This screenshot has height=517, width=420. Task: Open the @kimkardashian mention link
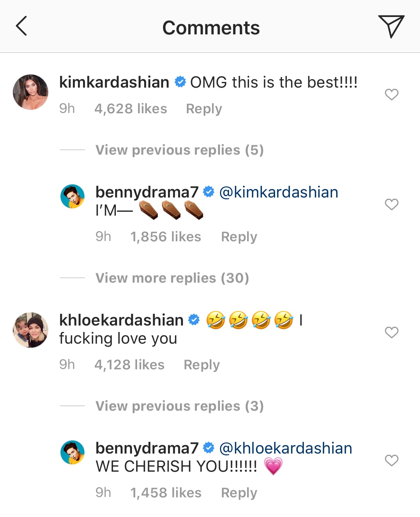pos(278,192)
